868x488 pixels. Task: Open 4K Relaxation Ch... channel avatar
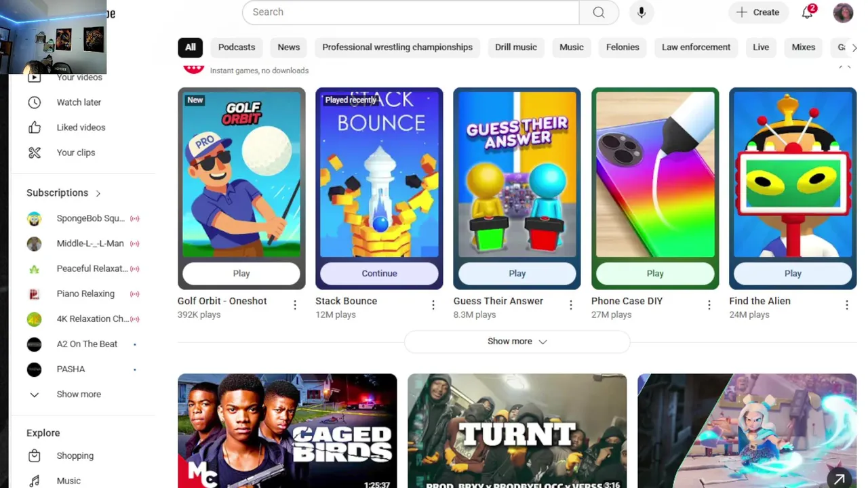34,319
